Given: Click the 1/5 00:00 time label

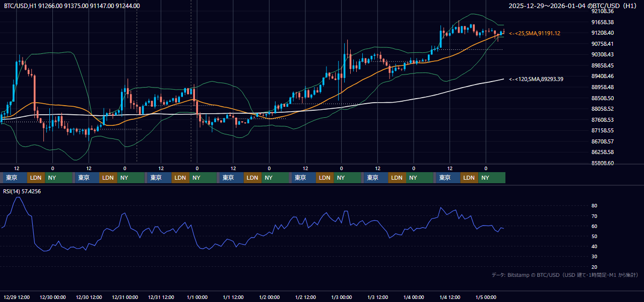Looking at the screenshot, I should click(486, 297).
